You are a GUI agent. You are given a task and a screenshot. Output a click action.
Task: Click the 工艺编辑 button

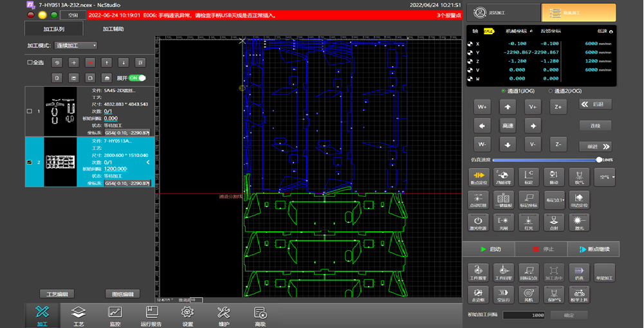point(57,294)
